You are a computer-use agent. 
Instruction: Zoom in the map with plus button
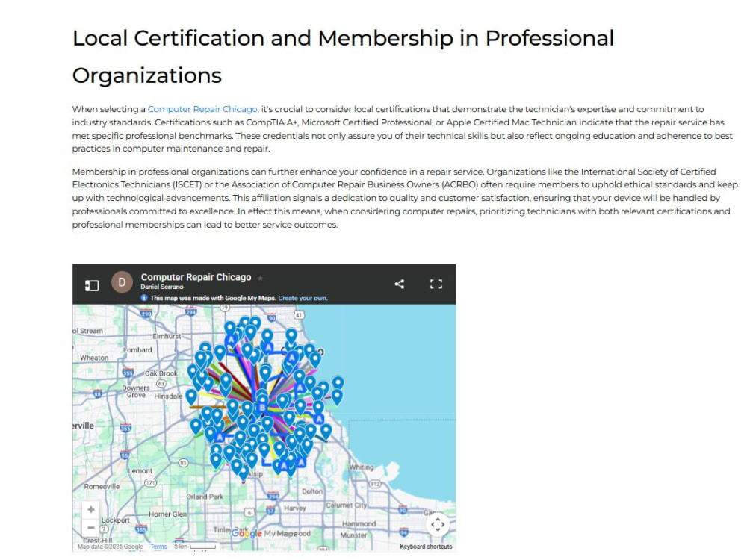pyautogui.click(x=91, y=509)
